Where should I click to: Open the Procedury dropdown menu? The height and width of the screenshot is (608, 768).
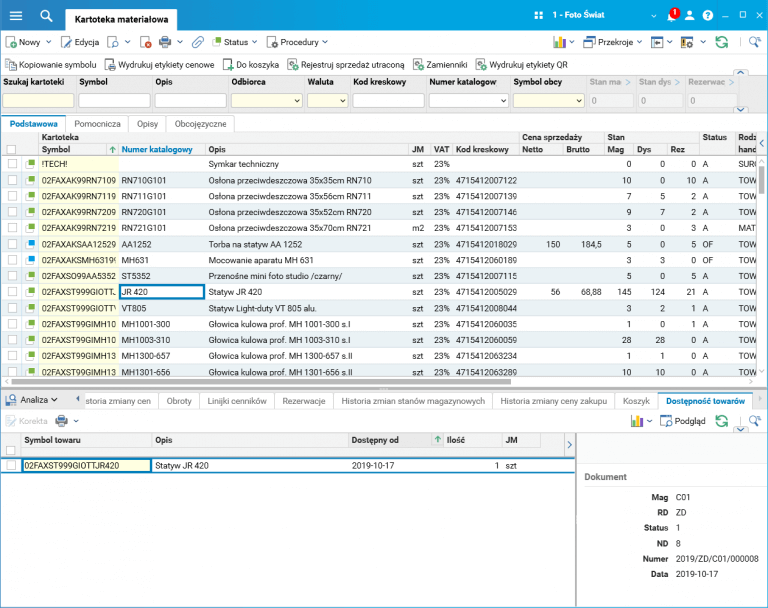pyautogui.click(x=300, y=42)
